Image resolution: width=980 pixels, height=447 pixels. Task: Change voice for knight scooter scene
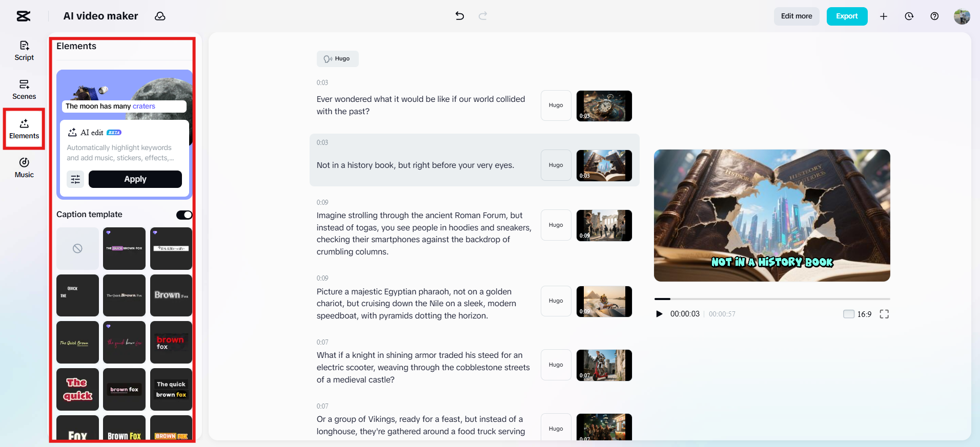click(556, 365)
